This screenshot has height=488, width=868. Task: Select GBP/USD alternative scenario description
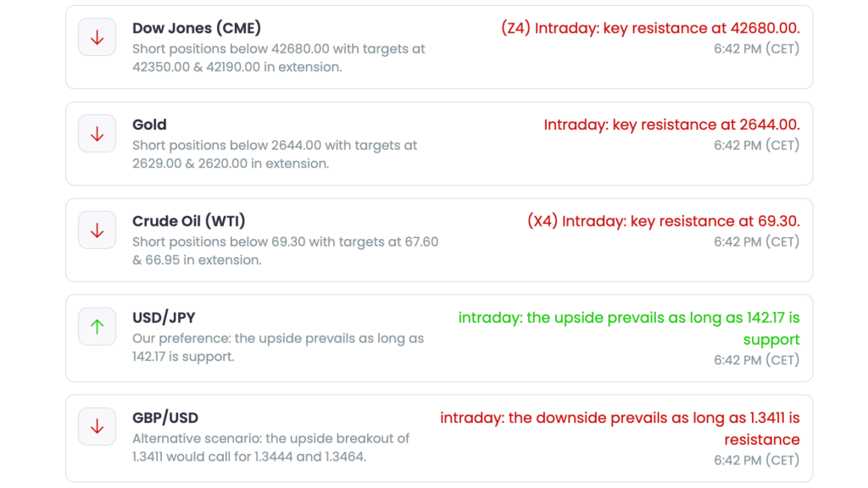tap(270, 447)
